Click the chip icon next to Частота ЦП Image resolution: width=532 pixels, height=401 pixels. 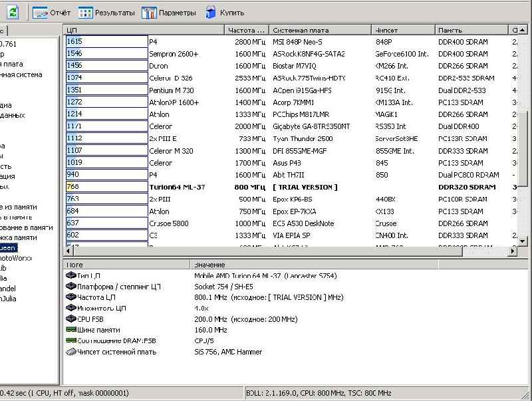click(71, 297)
